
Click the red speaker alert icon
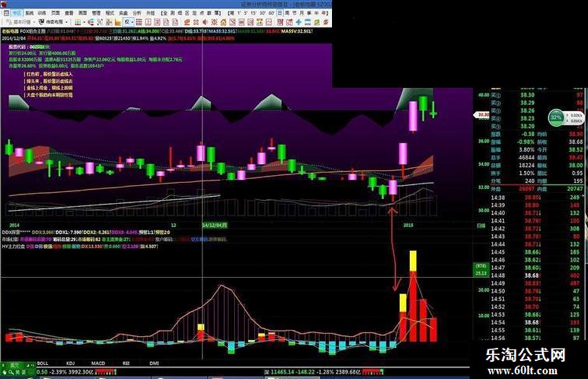(x=205, y=22)
